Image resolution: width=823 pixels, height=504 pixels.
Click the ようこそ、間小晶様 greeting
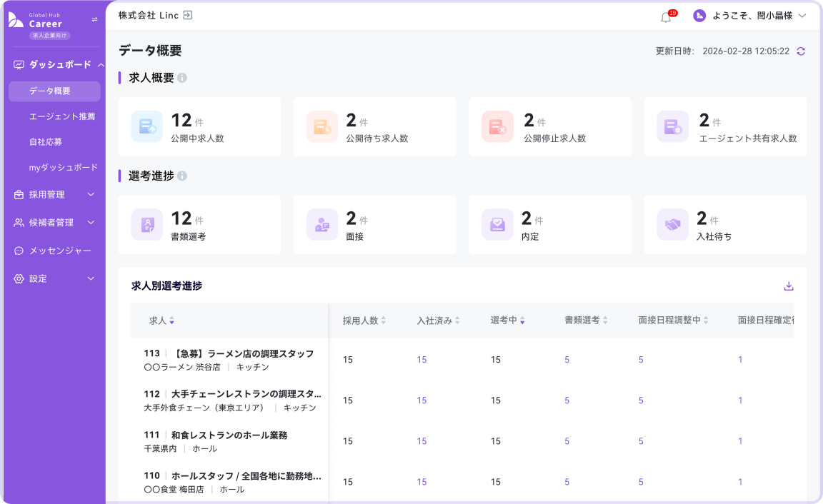point(752,16)
